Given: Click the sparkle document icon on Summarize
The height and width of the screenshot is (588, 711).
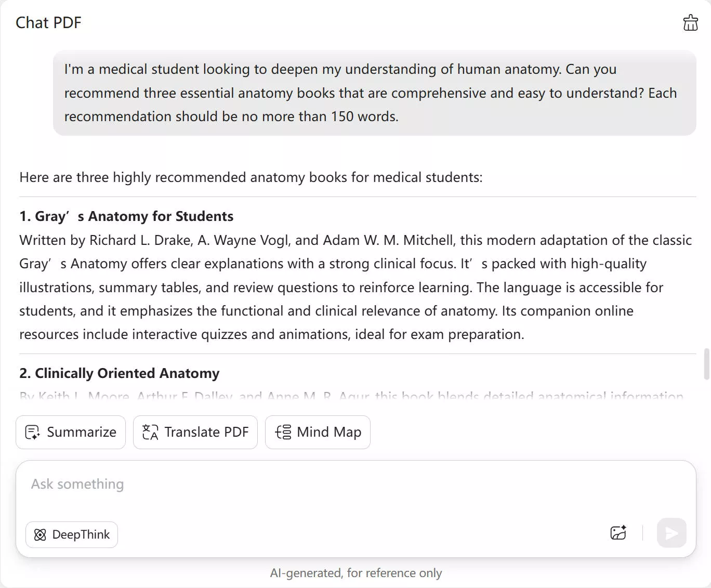Looking at the screenshot, I should (x=32, y=433).
